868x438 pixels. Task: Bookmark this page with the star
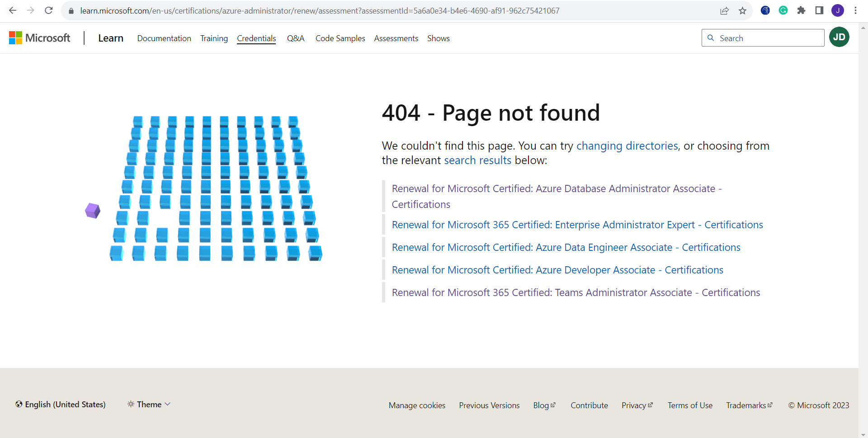[742, 11]
